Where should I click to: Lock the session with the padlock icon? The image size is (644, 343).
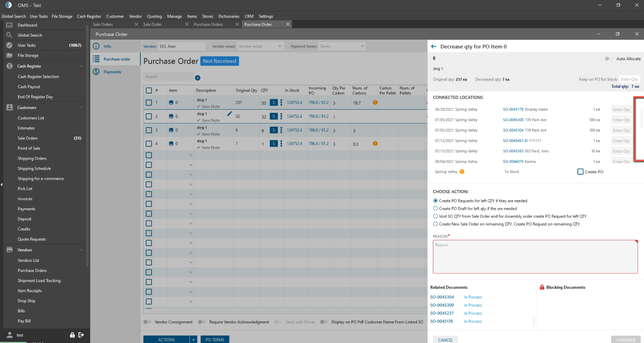[72, 335]
